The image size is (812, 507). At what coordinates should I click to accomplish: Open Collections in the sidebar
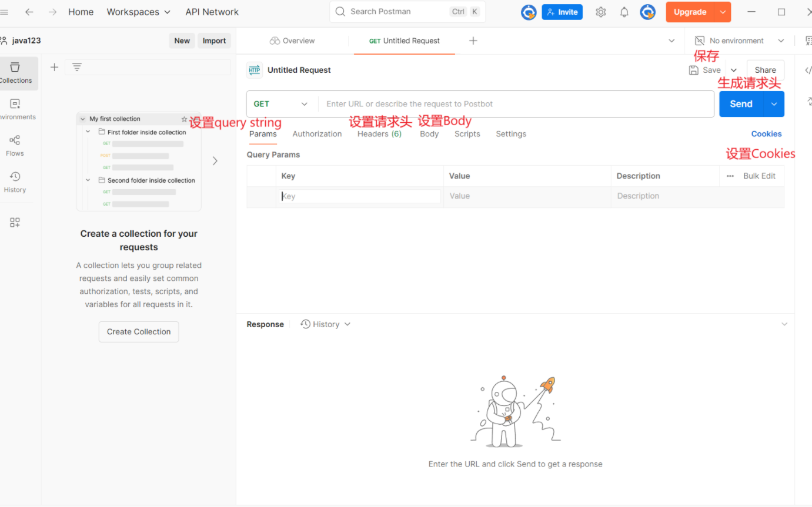[x=16, y=73]
